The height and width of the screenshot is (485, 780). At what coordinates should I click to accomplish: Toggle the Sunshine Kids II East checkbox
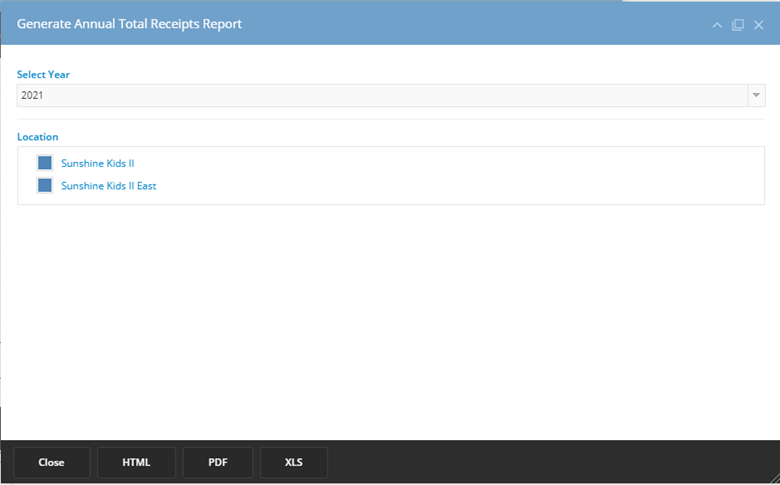pyautogui.click(x=45, y=186)
